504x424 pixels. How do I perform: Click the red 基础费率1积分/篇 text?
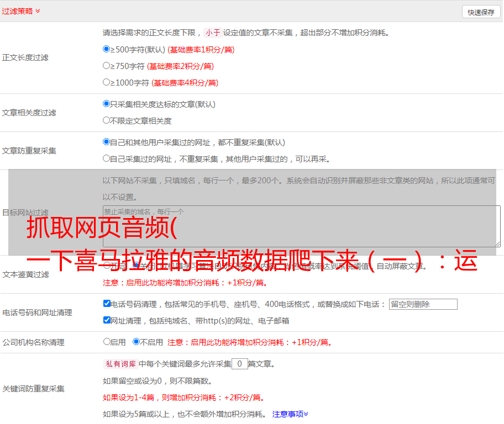201,50
